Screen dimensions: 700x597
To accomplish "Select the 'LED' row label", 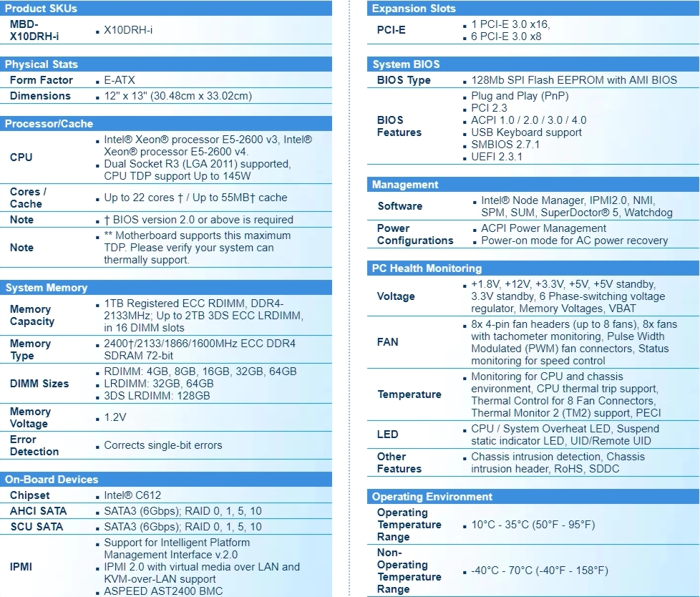I will (387, 434).
